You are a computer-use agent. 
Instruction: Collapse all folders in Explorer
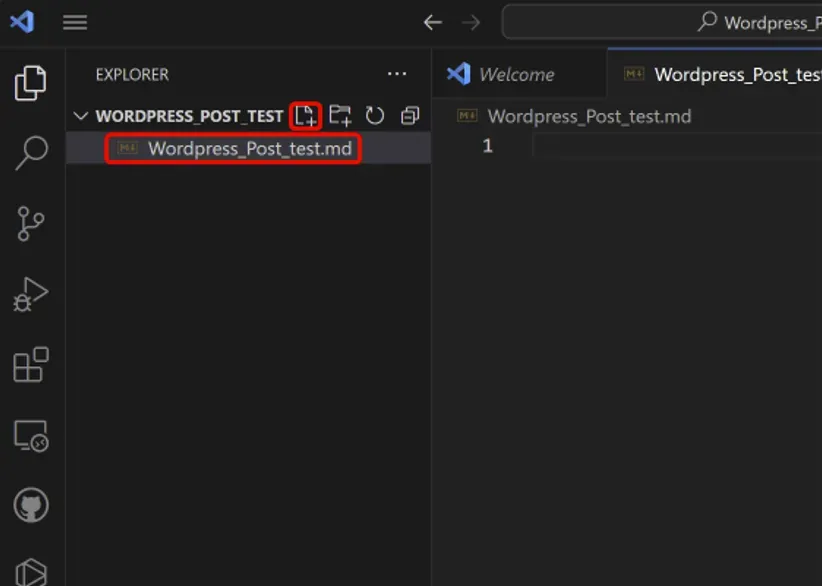tap(409, 116)
